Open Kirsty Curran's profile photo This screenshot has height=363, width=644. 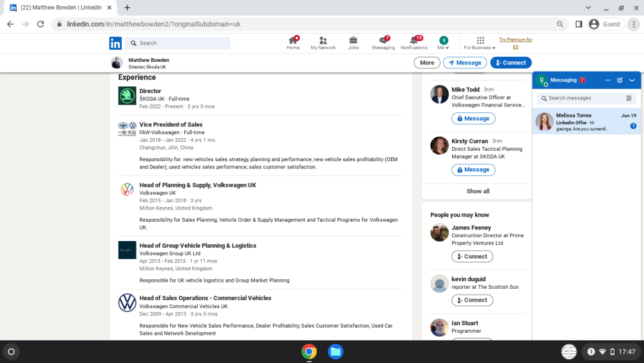[x=439, y=146]
